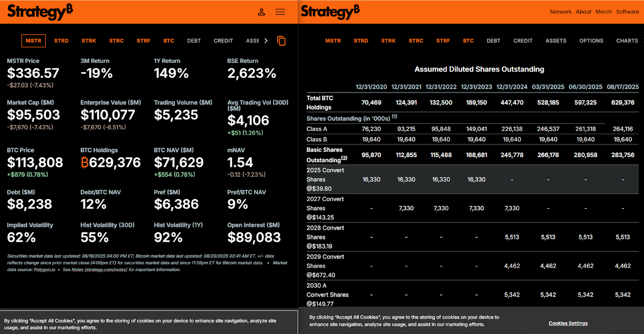Click the Open Interest value $89,083

click(x=254, y=238)
